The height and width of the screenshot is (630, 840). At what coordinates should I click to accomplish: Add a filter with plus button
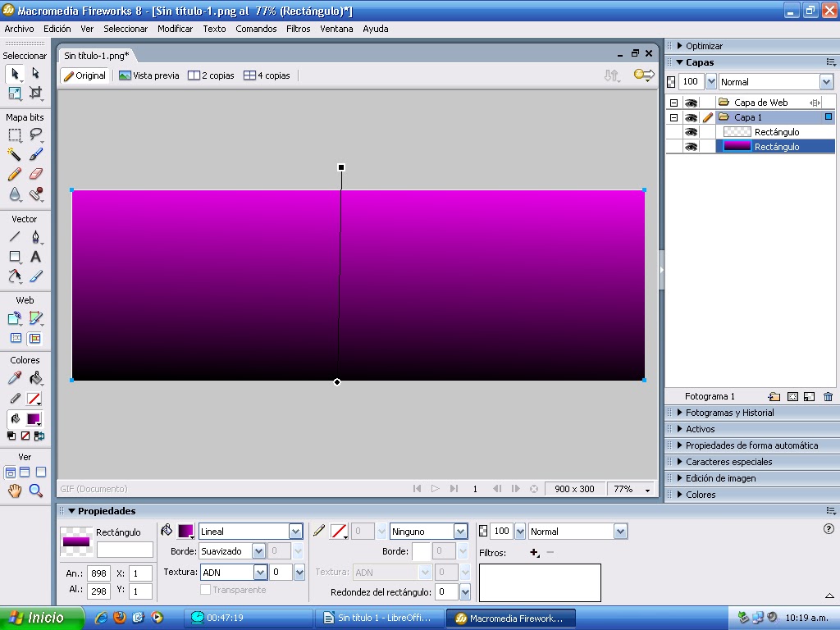tap(534, 552)
